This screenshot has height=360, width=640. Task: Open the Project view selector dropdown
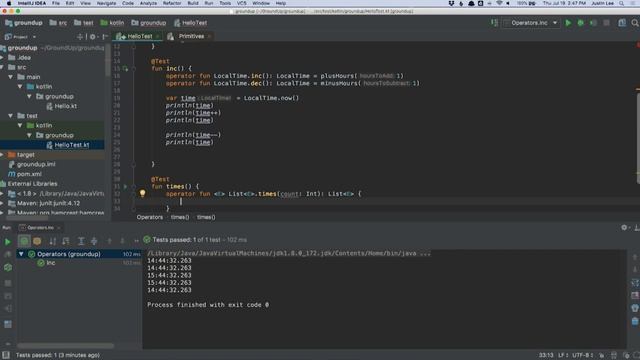20,37
